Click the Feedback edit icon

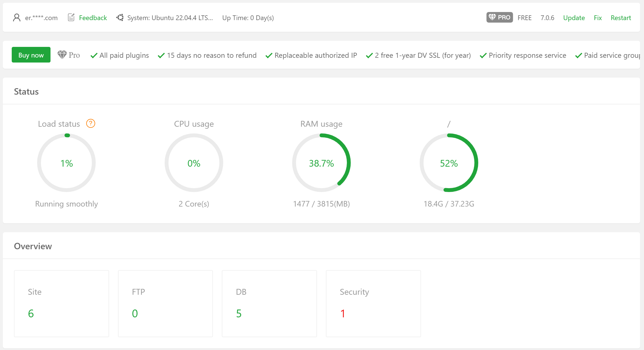[71, 17]
